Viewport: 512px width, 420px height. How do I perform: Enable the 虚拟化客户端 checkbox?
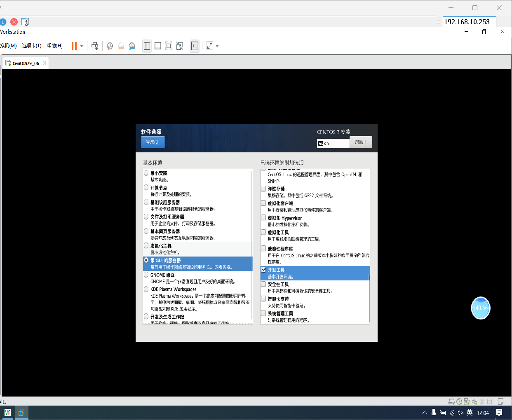263,203
